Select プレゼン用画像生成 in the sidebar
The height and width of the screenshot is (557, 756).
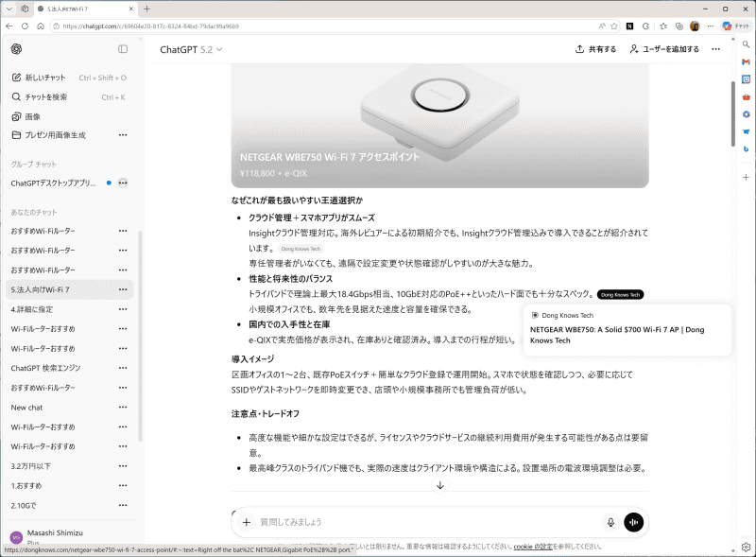click(x=57, y=135)
